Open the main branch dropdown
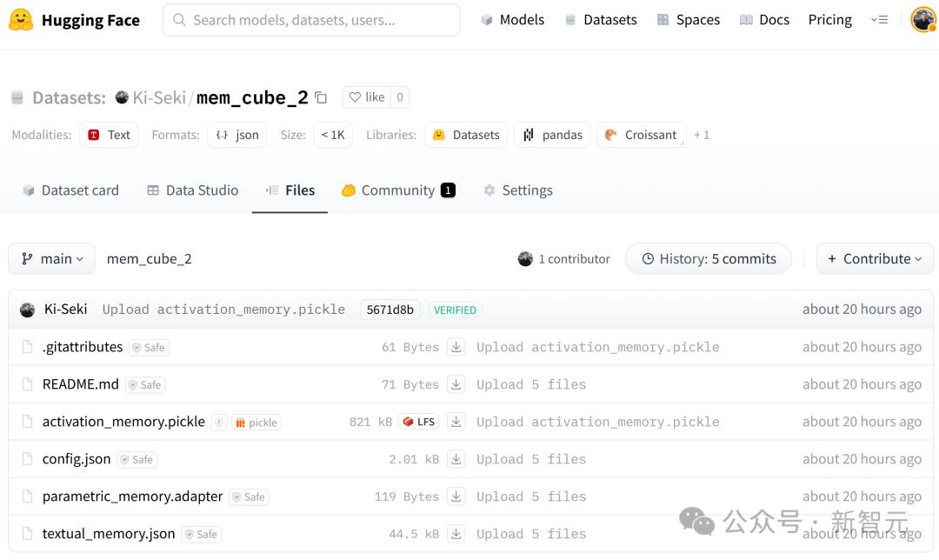Viewport: 939px width, 560px height. pyautogui.click(x=51, y=259)
